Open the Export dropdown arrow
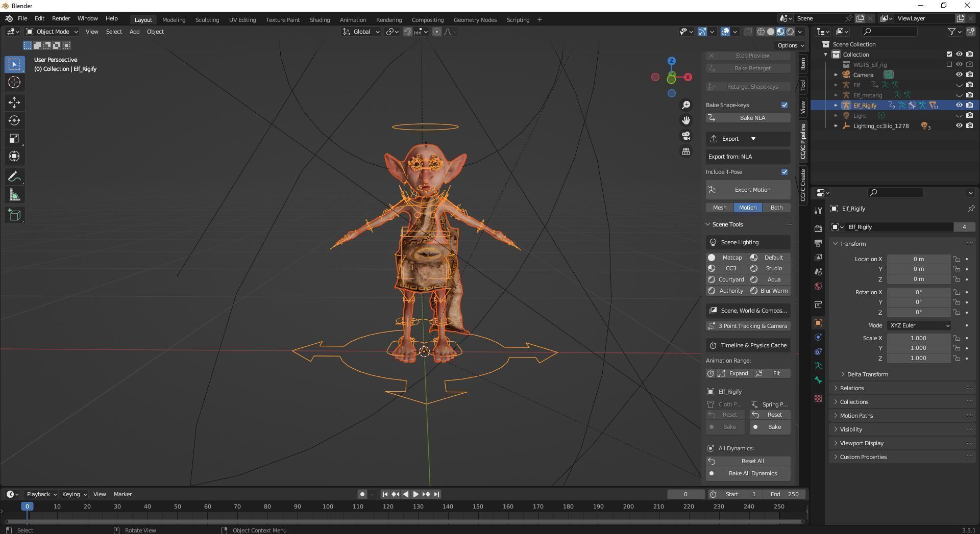The image size is (980, 534). pyautogui.click(x=753, y=139)
